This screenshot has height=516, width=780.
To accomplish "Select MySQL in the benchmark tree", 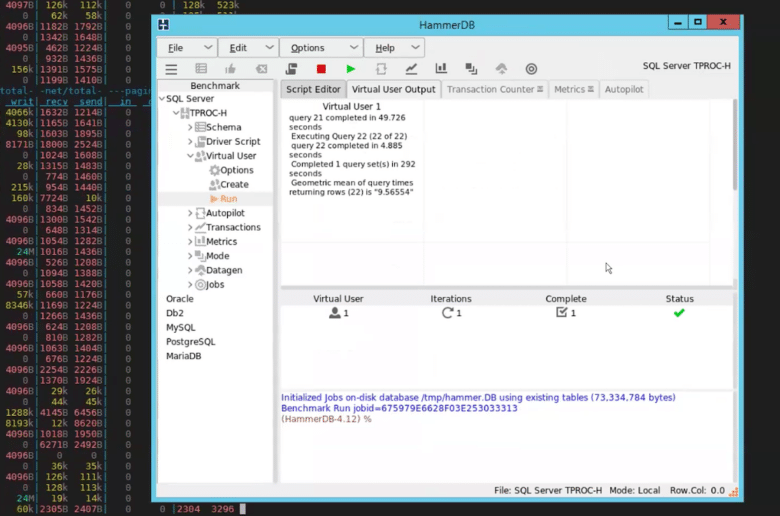I will (x=181, y=328).
